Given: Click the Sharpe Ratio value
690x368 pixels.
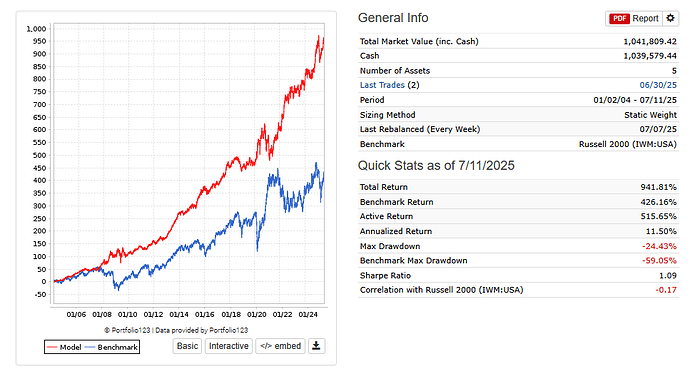Looking at the screenshot, I should coord(668,276).
